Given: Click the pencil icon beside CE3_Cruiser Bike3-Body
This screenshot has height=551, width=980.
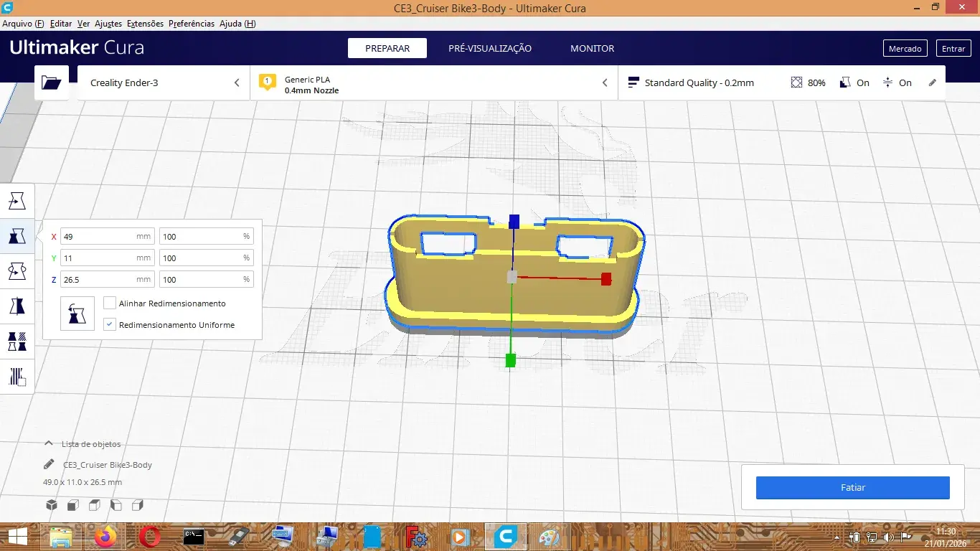Looking at the screenshot, I should point(49,464).
